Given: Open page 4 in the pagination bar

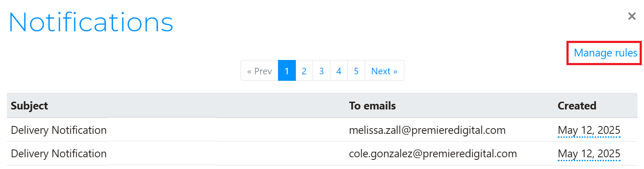Looking at the screenshot, I should click(339, 71).
